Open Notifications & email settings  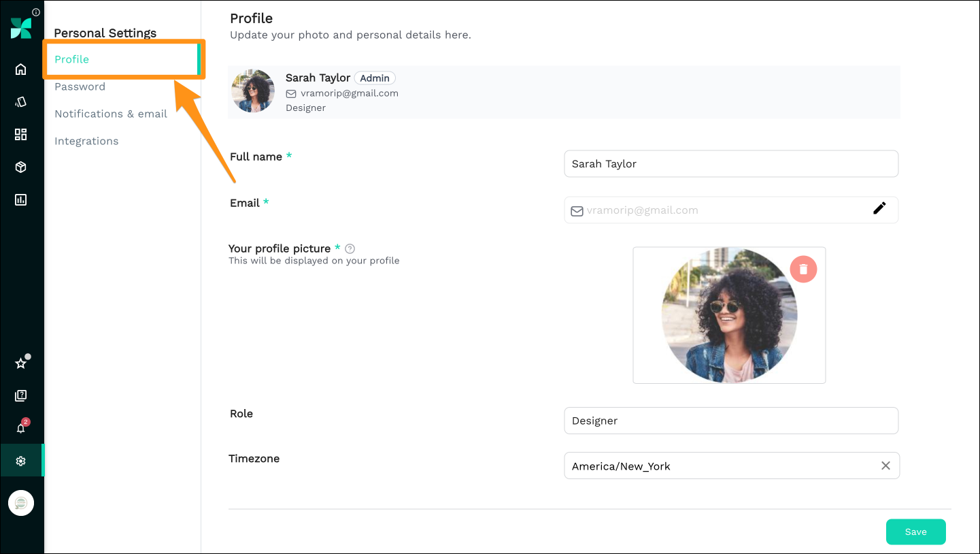pos(111,114)
